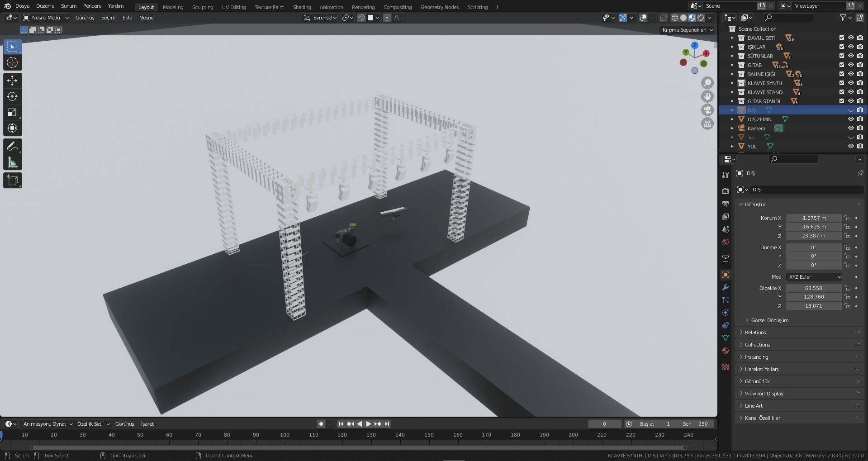Screen dimensions: 868x461
Task: Expand the Relations panel
Action: tap(800, 333)
